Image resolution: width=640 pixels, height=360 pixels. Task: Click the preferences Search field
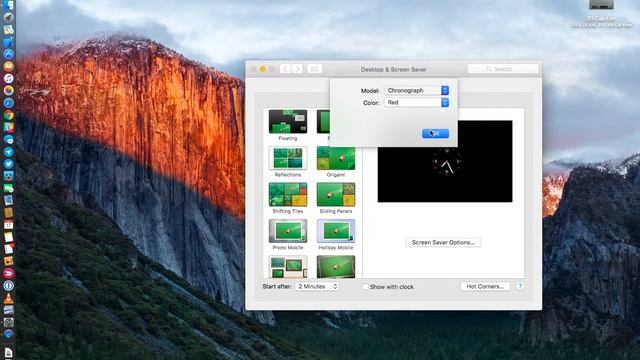[503, 69]
